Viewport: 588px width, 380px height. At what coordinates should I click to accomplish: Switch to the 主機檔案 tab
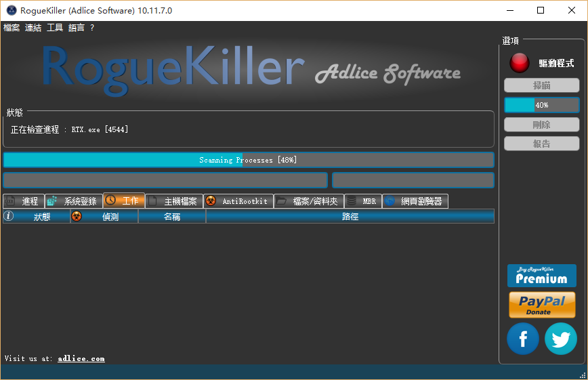(174, 201)
